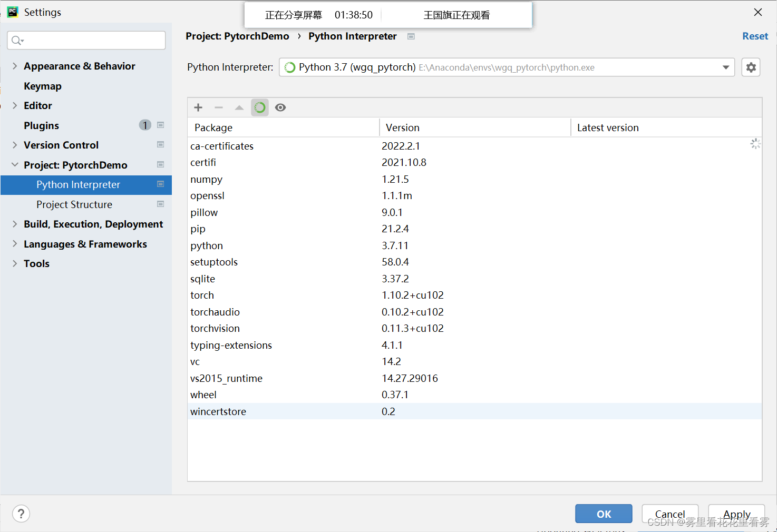This screenshot has height=532, width=777.
Task: Select the pip package row
Action: point(474,229)
